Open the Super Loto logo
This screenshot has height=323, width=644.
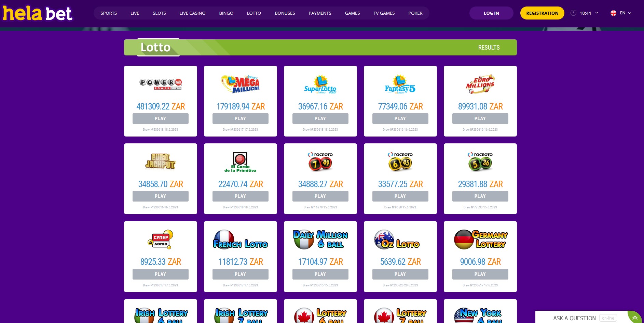pos(161,239)
